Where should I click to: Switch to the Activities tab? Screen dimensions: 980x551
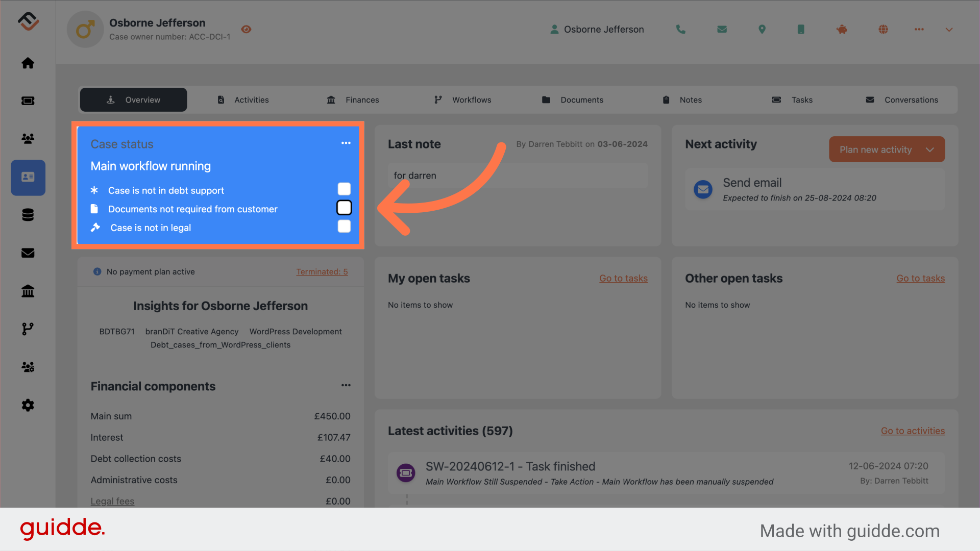tap(243, 100)
